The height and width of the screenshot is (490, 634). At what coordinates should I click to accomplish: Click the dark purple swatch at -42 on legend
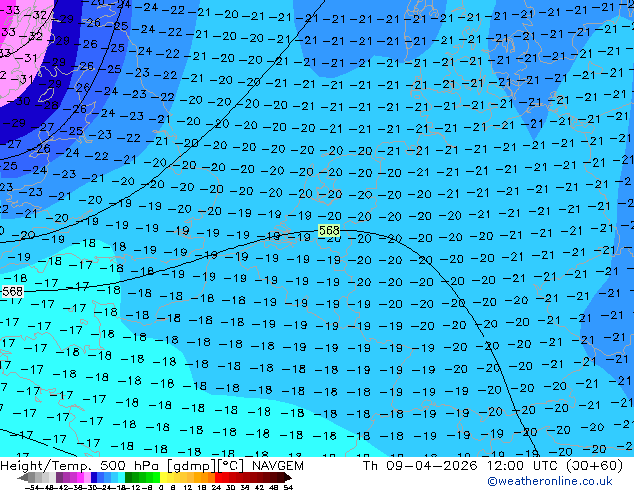coord(59,477)
